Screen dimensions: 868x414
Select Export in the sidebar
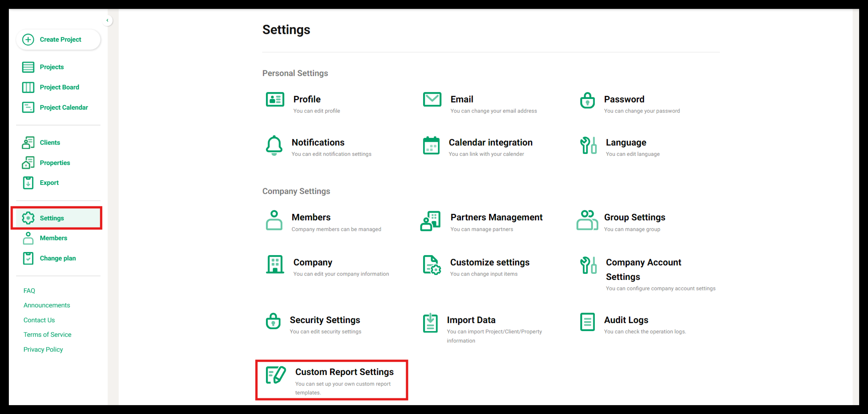(x=49, y=183)
